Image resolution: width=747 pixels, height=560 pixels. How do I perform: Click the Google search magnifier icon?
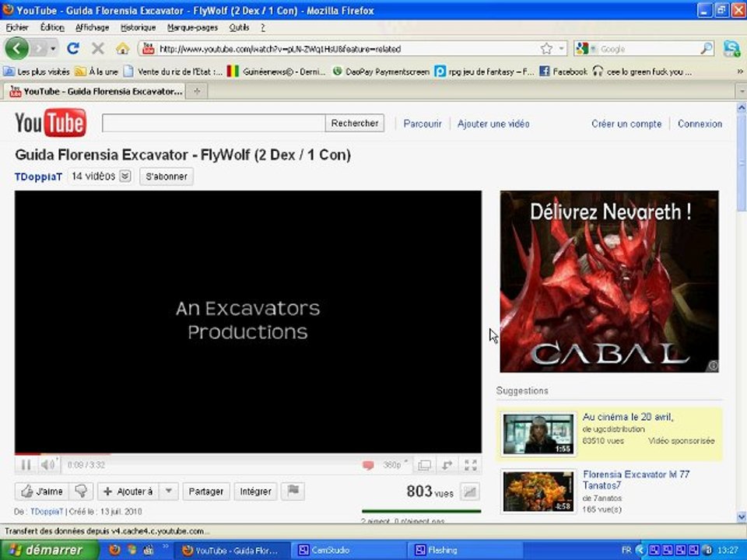pos(707,48)
